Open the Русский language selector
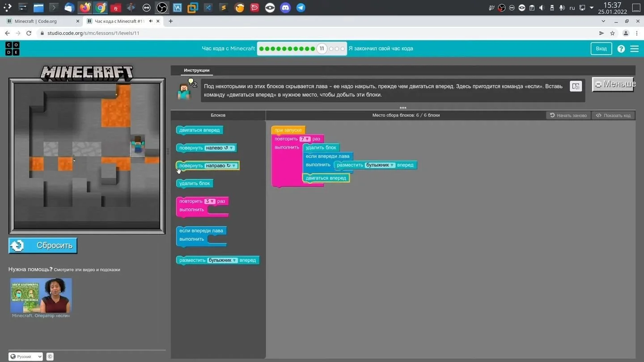The height and width of the screenshot is (362, 644). coord(25,357)
